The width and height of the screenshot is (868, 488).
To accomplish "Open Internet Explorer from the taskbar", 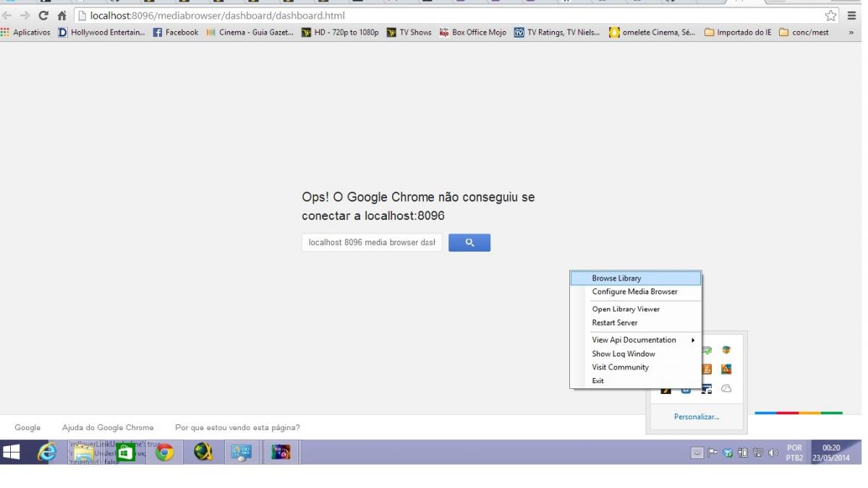I will 47,452.
